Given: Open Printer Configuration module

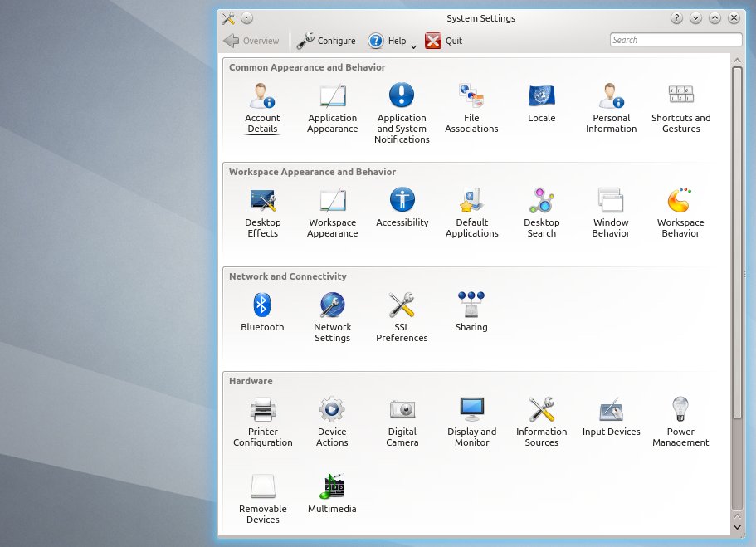Looking at the screenshot, I should click(x=262, y=410).
